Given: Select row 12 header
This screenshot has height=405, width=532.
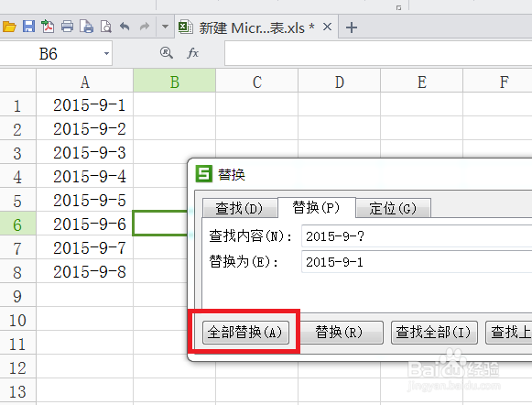Looking at the screenshot, I should click(x=17, y=367).
